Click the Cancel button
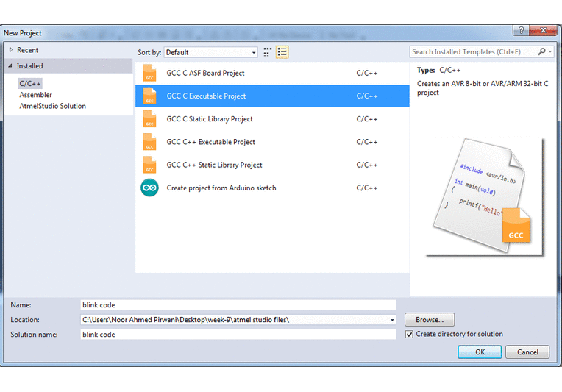 pyautogui.click(x=527, y=352)
